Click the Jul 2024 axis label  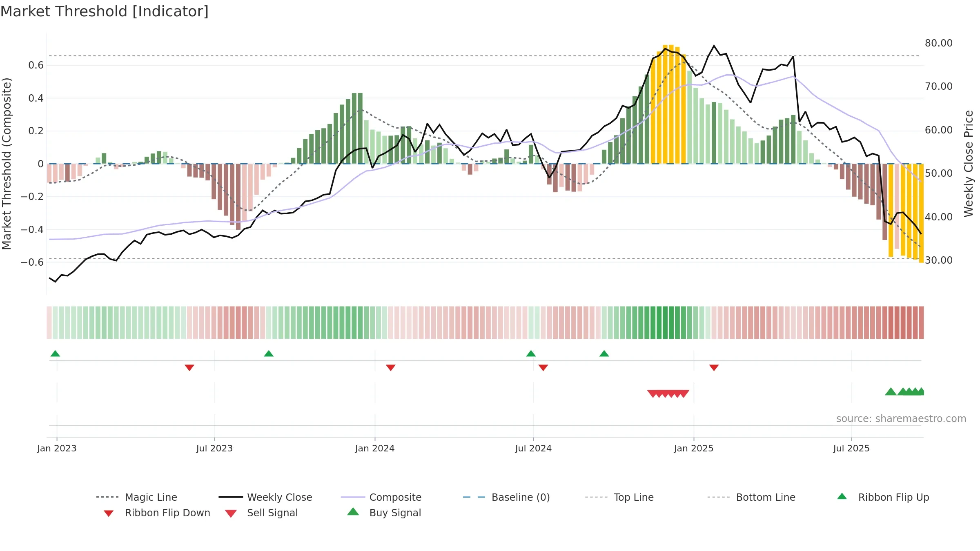(533, 449)
